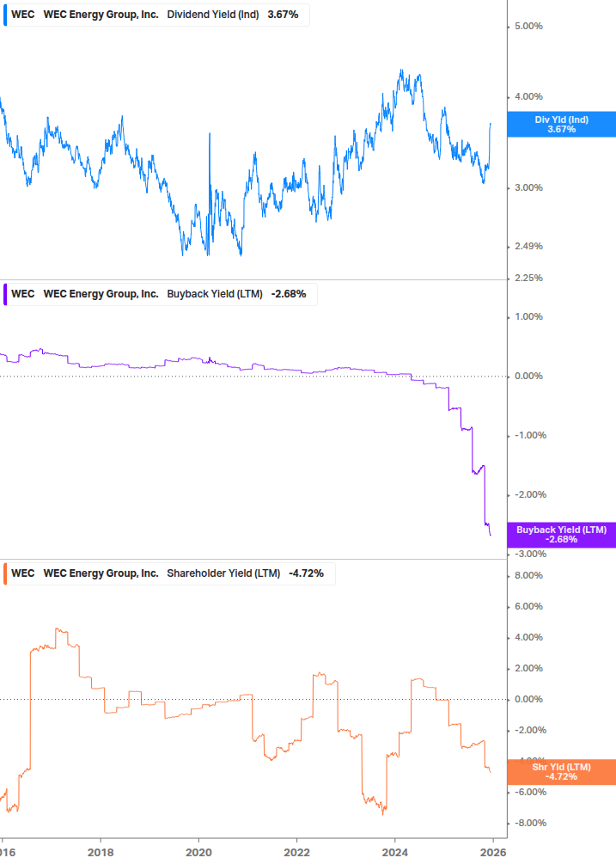Image resolution: width=616 pixels, height=864 pixels.
Task: Click the 2024 label on the time axis
Action: (x=395, y=853)
